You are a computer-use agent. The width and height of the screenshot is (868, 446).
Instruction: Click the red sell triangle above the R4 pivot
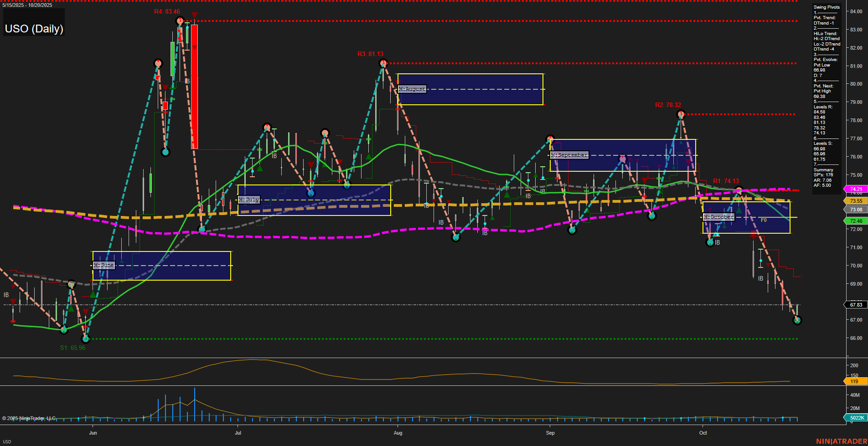pos(195,15)
